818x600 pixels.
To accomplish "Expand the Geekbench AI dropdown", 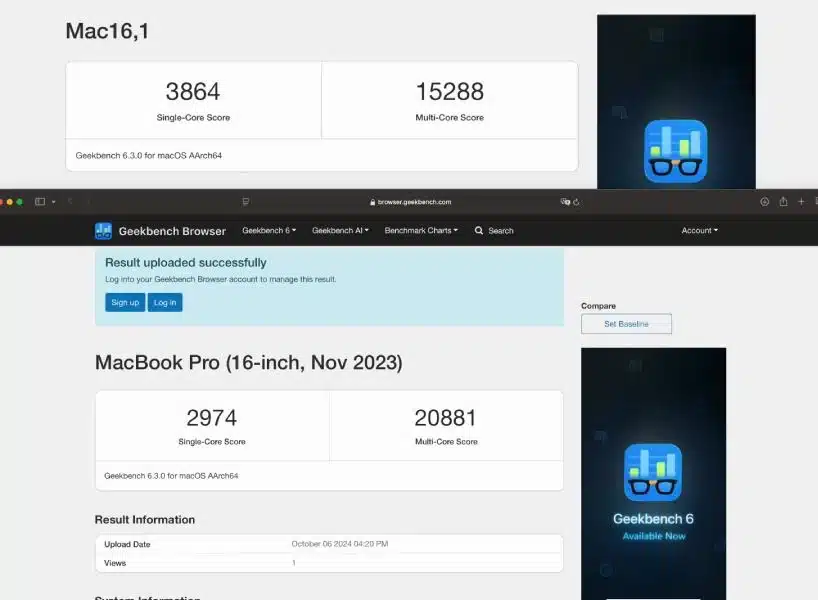I will point(340,231).
